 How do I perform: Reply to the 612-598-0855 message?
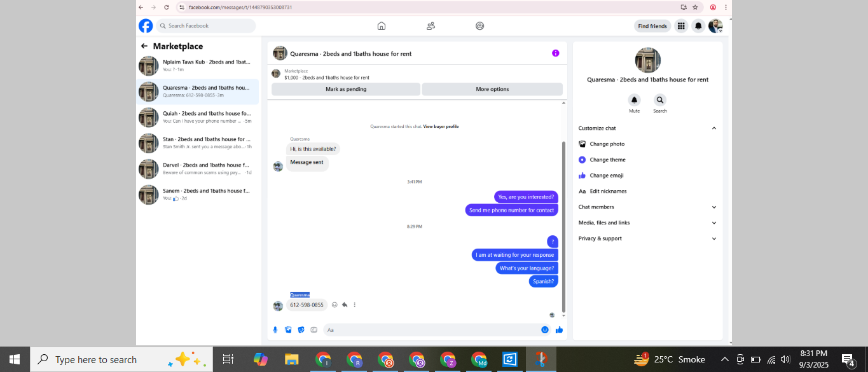click(344, 305)
